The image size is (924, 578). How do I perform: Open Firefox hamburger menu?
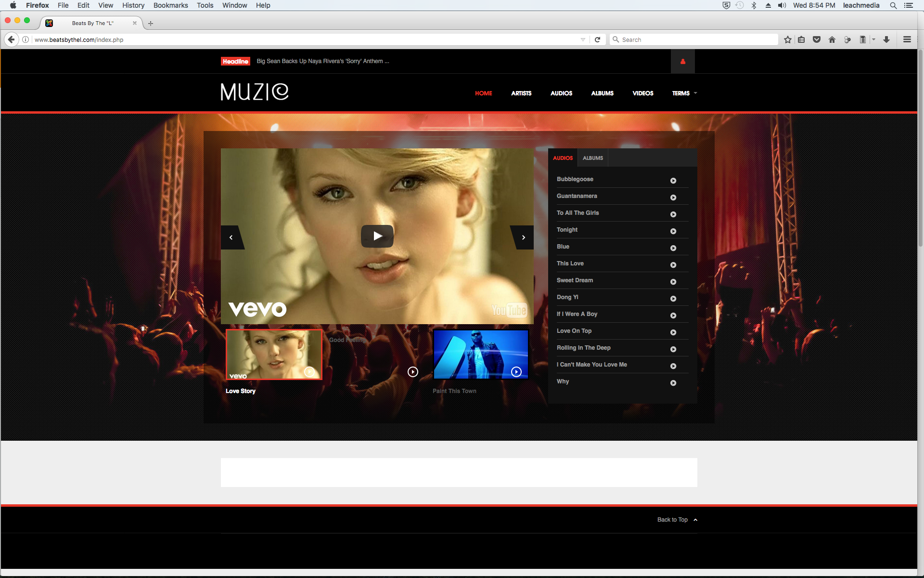click(x=907, y=39)
